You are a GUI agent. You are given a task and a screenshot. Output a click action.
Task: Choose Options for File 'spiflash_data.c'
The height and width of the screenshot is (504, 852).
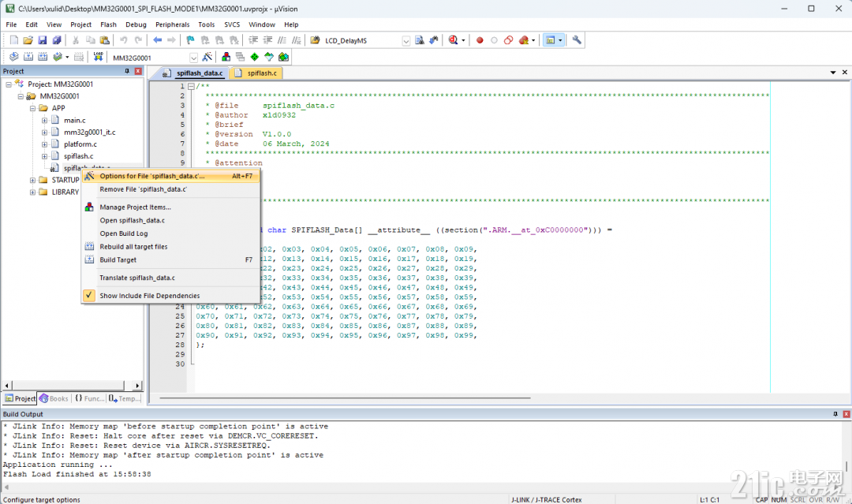pos(170,176)
